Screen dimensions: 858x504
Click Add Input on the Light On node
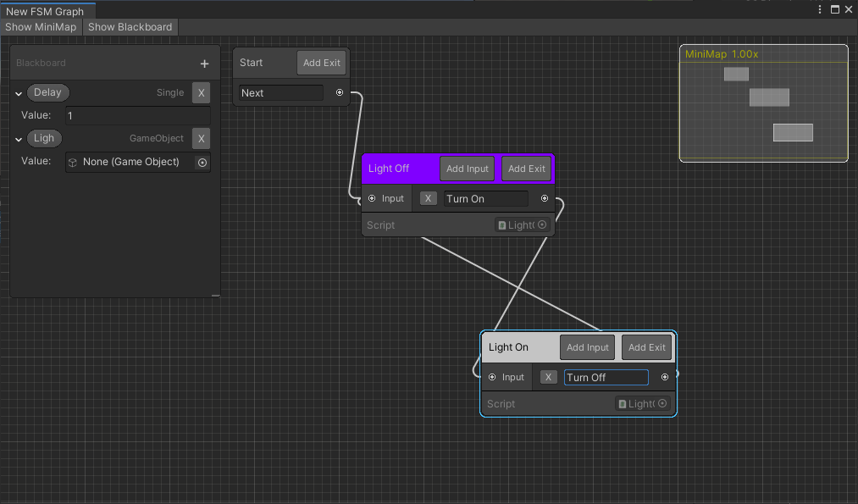[587, 347]
